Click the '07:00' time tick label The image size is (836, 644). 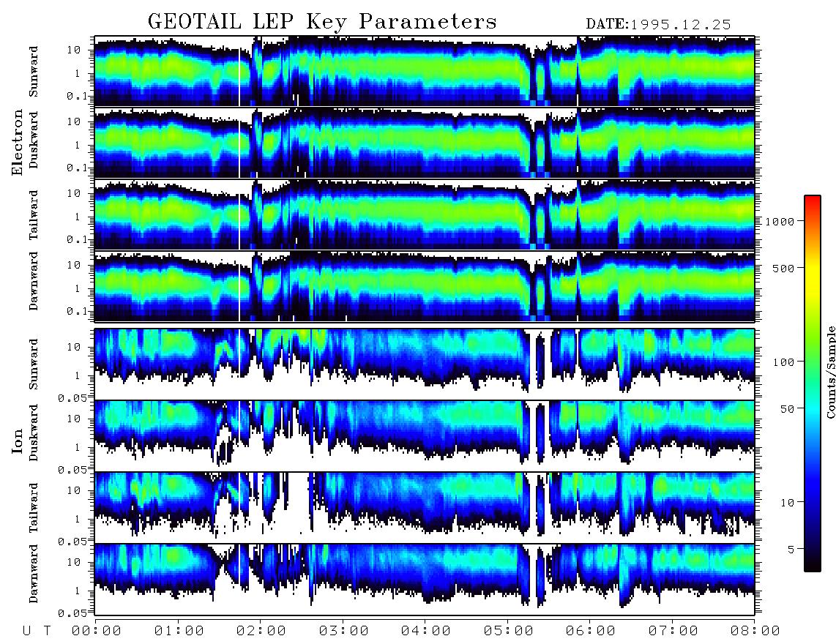point(673,632)
